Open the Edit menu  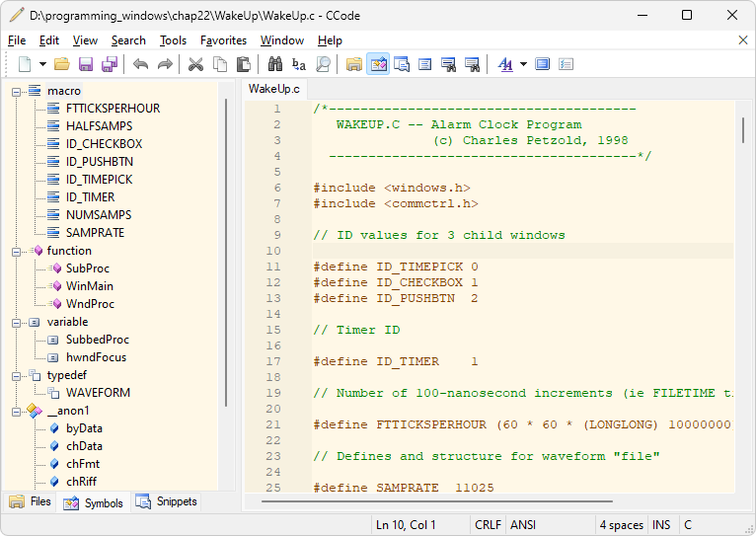pyautogui.click(x=49, y=40)
